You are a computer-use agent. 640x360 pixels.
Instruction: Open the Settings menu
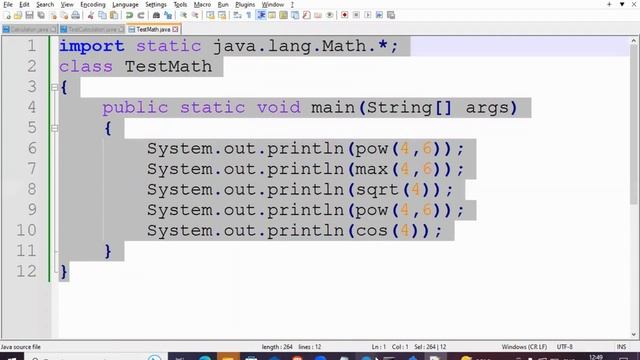click(156, 4)
